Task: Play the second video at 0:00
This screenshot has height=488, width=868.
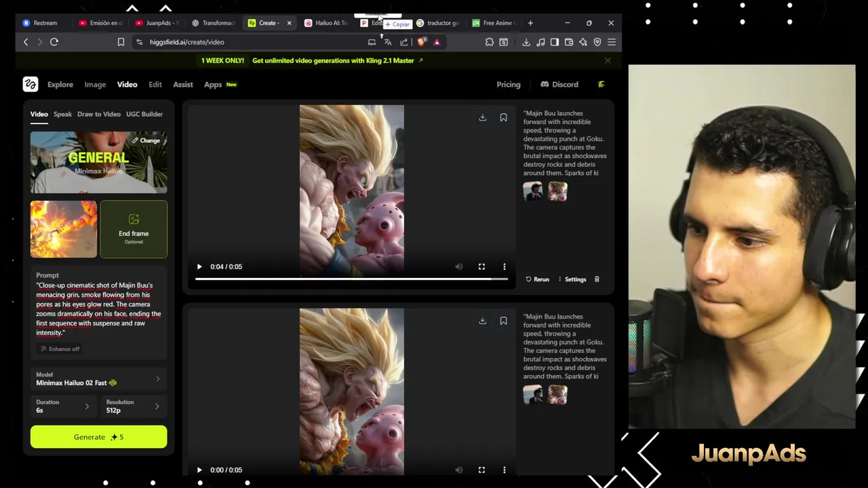Action: tap(199, 470)
